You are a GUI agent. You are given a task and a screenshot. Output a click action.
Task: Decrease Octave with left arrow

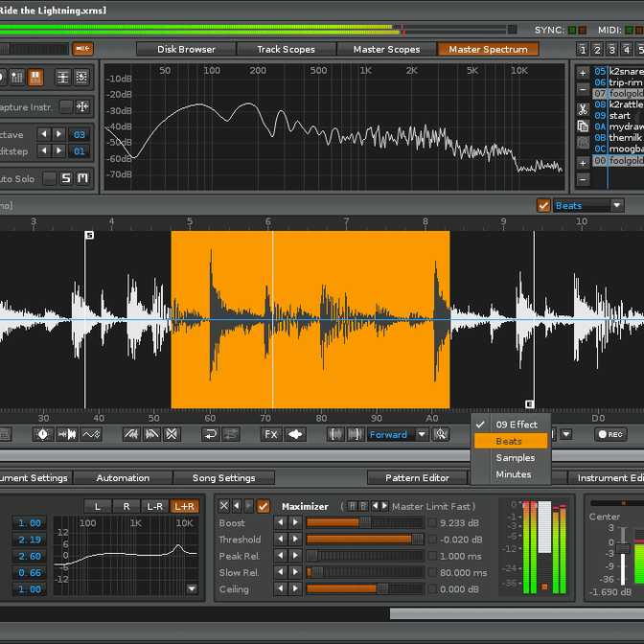pos(44,134)
